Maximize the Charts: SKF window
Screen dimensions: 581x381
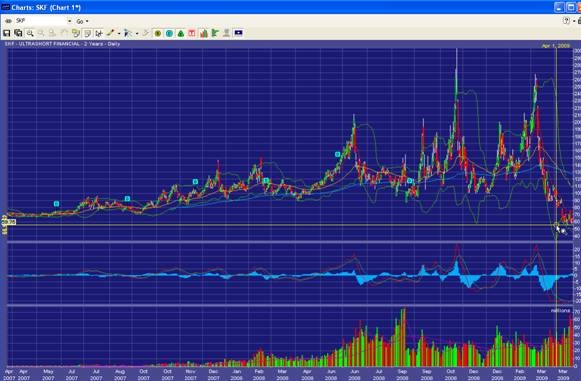pos(571,7)
